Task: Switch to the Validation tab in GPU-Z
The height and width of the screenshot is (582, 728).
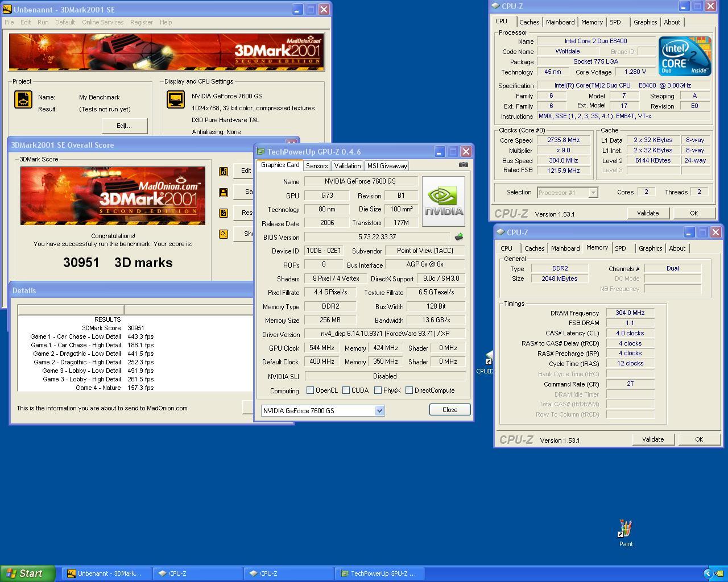Action: coord(347,166)
